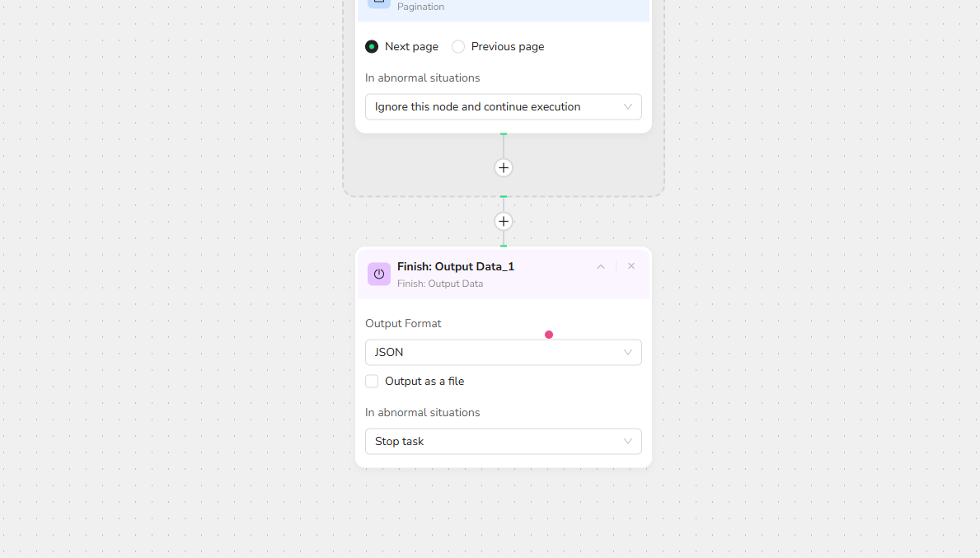Click the Finish: Output Data_1 title
The height and width of the screenshot is (558, 980).
(x=456, y=266)
